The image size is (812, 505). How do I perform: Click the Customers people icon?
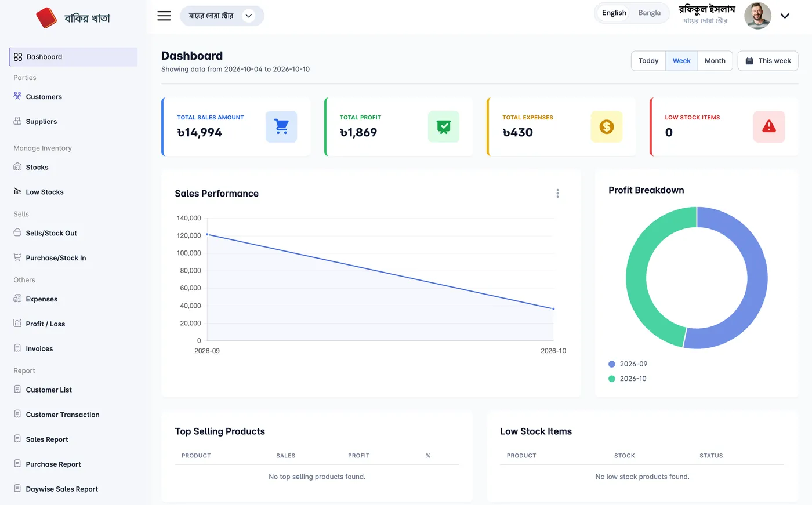pyautogui.click(x=17, y=96)
